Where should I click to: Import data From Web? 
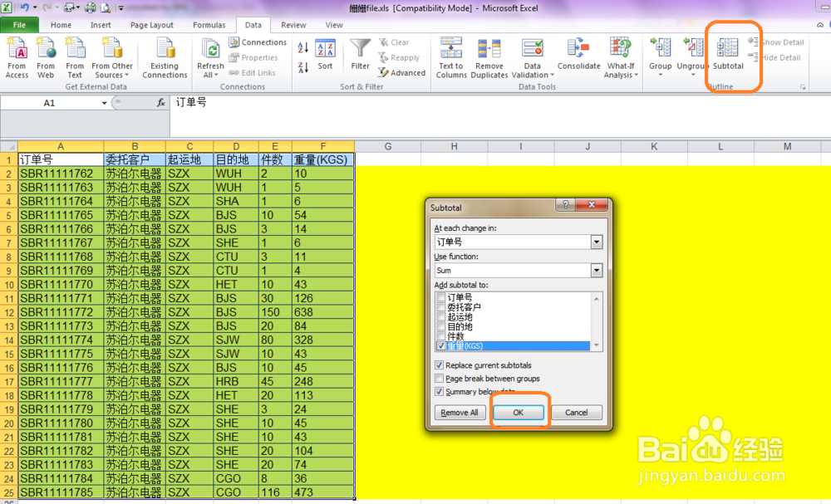(46, 58)
